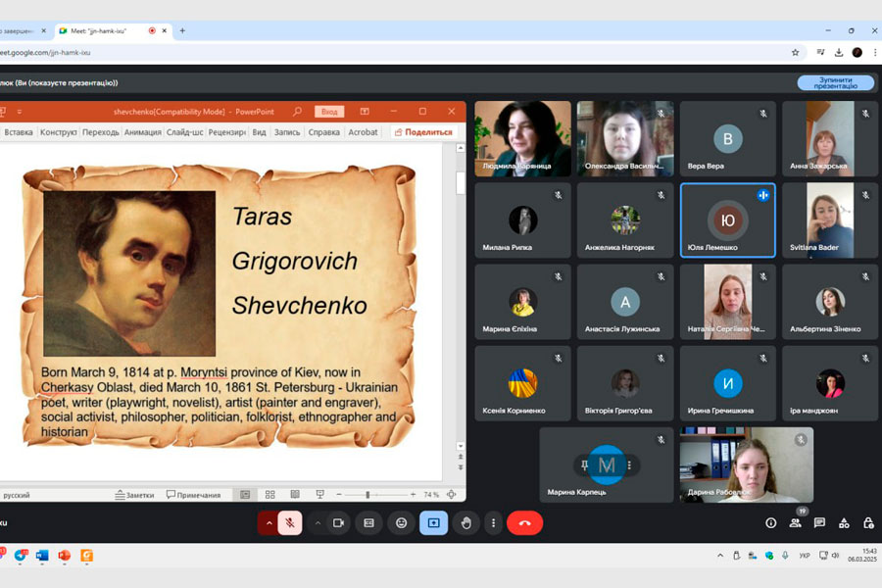Switch to the Анимация ribbon tab
The image size is (882, 588).
click(x=142, y=132)
